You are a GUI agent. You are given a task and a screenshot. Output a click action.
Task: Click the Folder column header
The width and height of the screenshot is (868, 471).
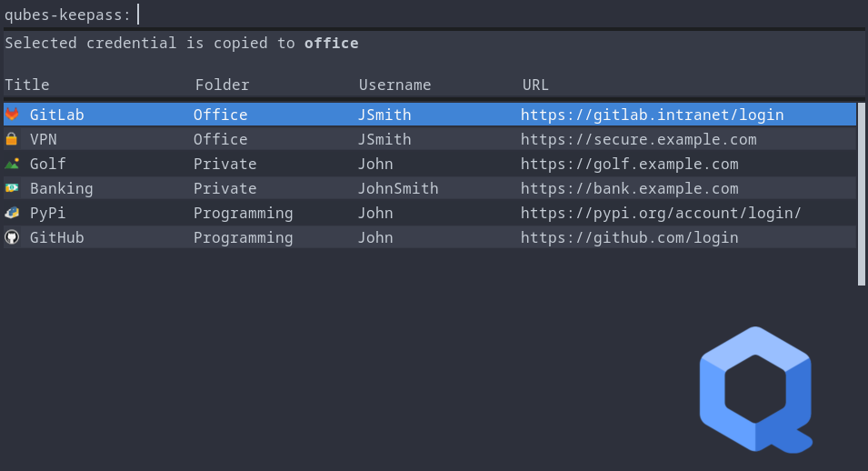click(x=222, y=85)
